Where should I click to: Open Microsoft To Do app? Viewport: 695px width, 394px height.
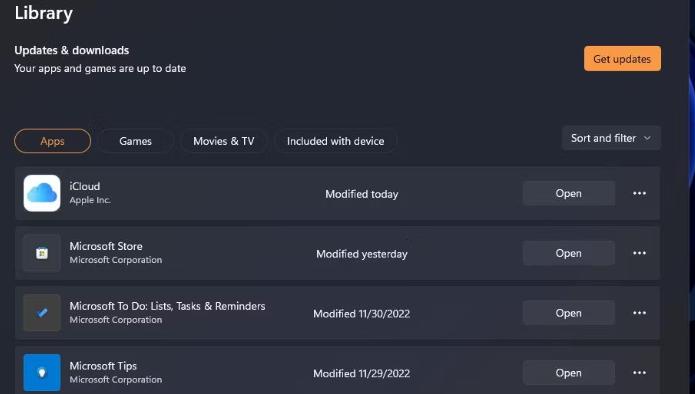click(x=569, y=313)
